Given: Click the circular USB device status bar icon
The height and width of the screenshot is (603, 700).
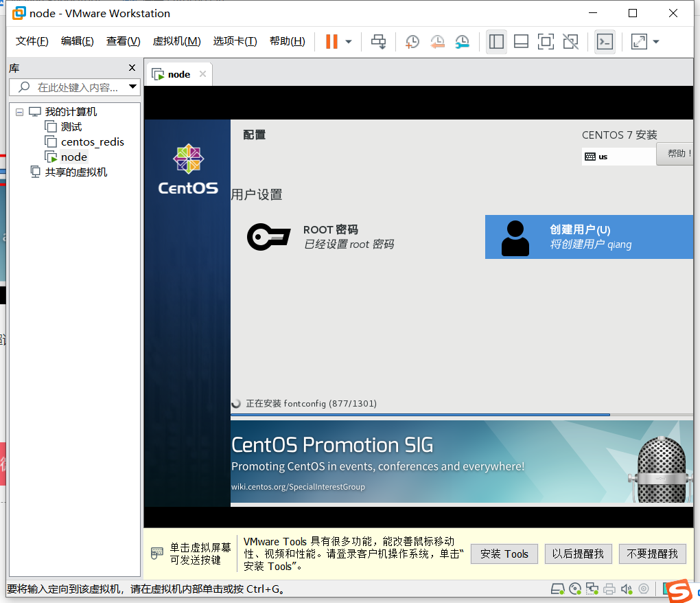Looking at the screenshot, I should click(643, 589).
